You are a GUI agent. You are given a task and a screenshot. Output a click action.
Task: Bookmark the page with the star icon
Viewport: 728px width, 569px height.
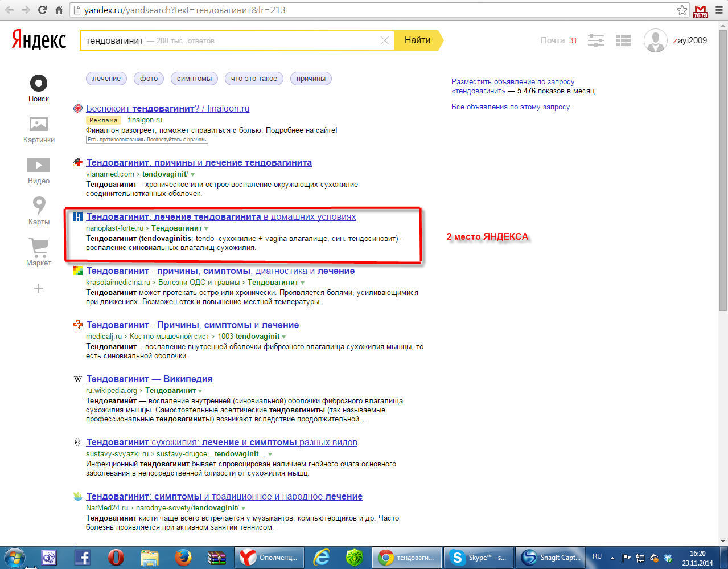682,10
